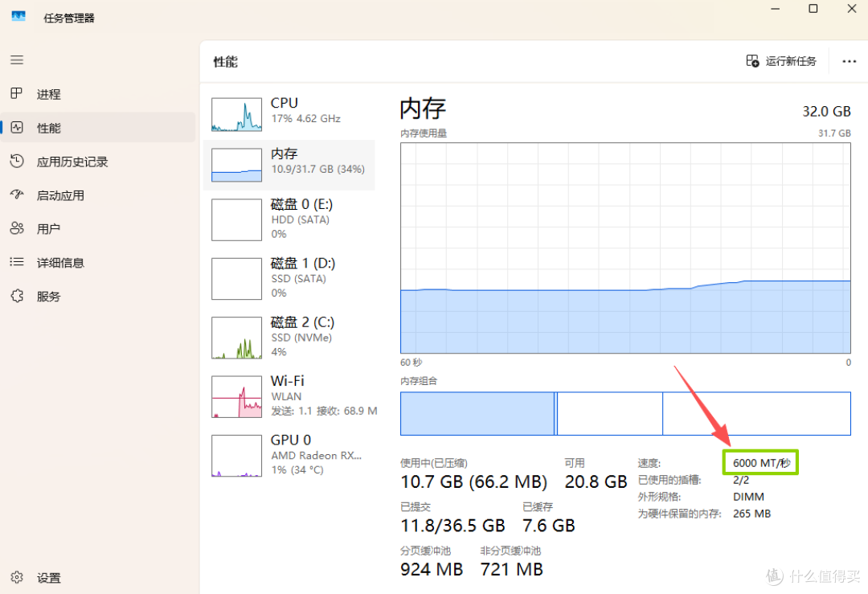This screenshot has width=868, height=594.
Task: Click the 17% 4.62 GHz CPU reading
Action: [x=305, y=118]
